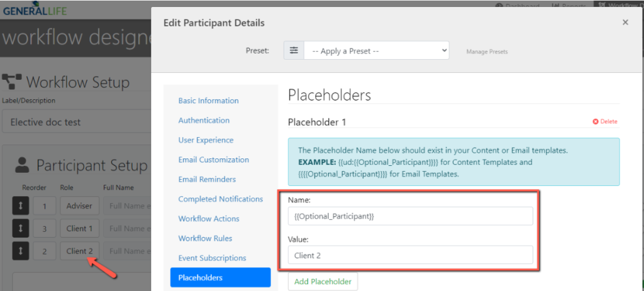Switch to Authentication section
This screenshot has height=291, width=644.
click(x=204, y=120)
